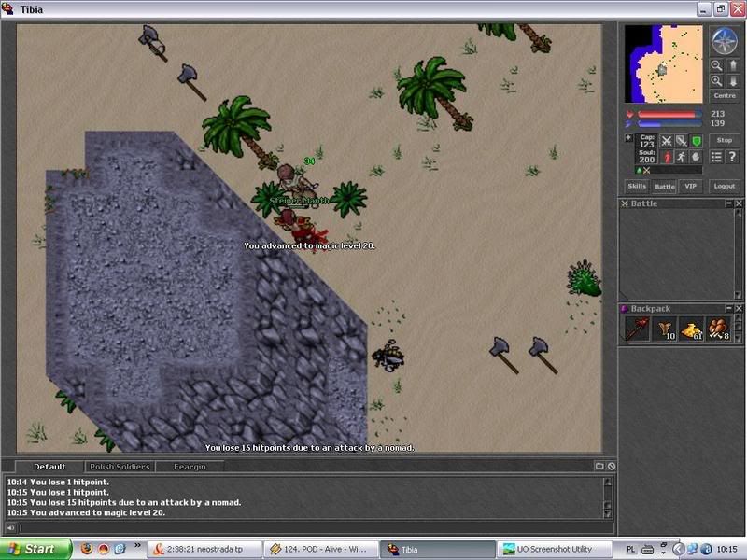This screenshot has height=560, width=747.
Task: Select the red wand in Backpack
Action: [x=637, y=329]
